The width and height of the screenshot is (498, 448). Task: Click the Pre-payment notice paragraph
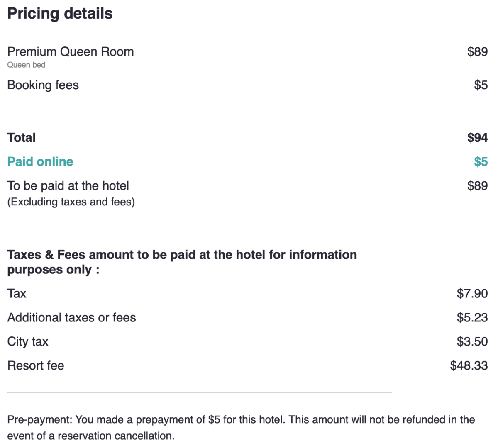(241, 428)
